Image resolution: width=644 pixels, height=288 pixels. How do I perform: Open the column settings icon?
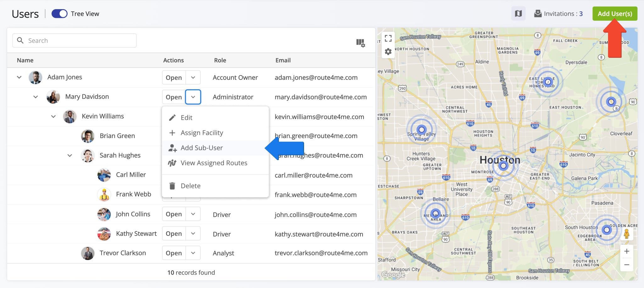pos(360,43)
